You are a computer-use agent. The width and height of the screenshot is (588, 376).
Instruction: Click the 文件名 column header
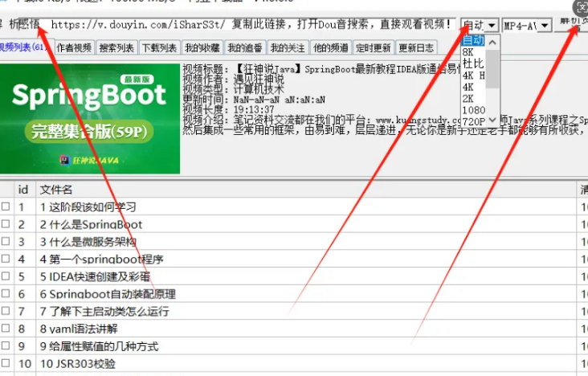pos(56,190)
